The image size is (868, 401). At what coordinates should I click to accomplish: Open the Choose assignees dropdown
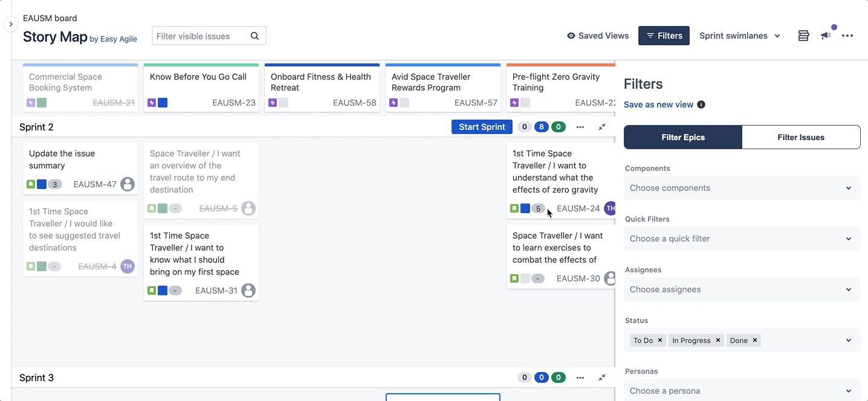(742, 289)
